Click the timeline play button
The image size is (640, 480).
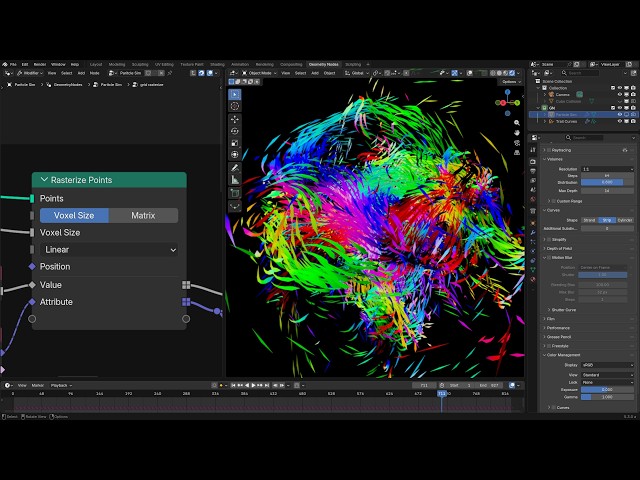point(253,385)
